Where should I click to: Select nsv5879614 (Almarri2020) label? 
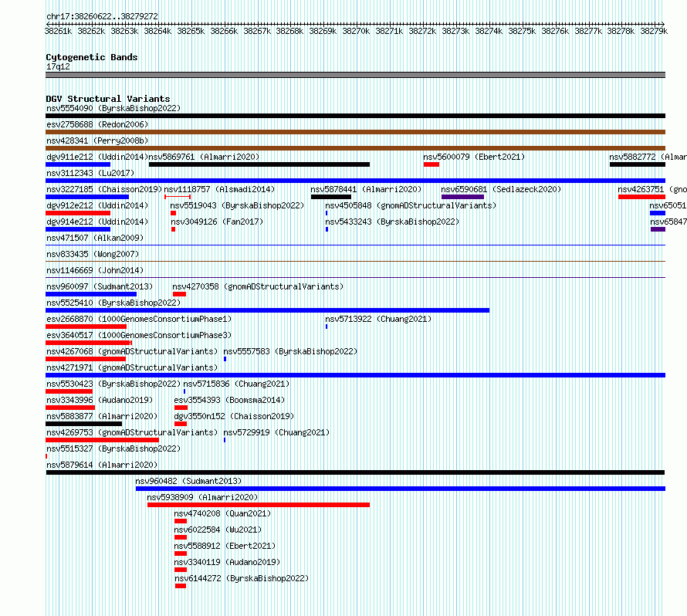tap(102, 465)
